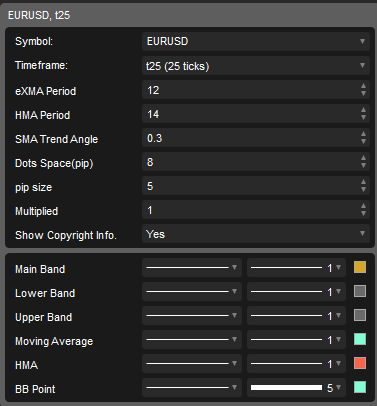Click the EURUSD, t25 panel title
377x406 pixels.
[39, 15]
